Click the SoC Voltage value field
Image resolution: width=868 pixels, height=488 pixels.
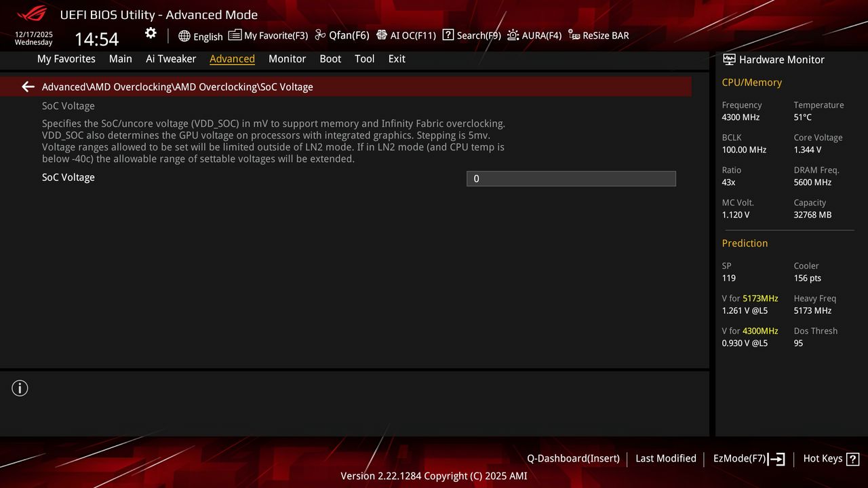(571, 178)
